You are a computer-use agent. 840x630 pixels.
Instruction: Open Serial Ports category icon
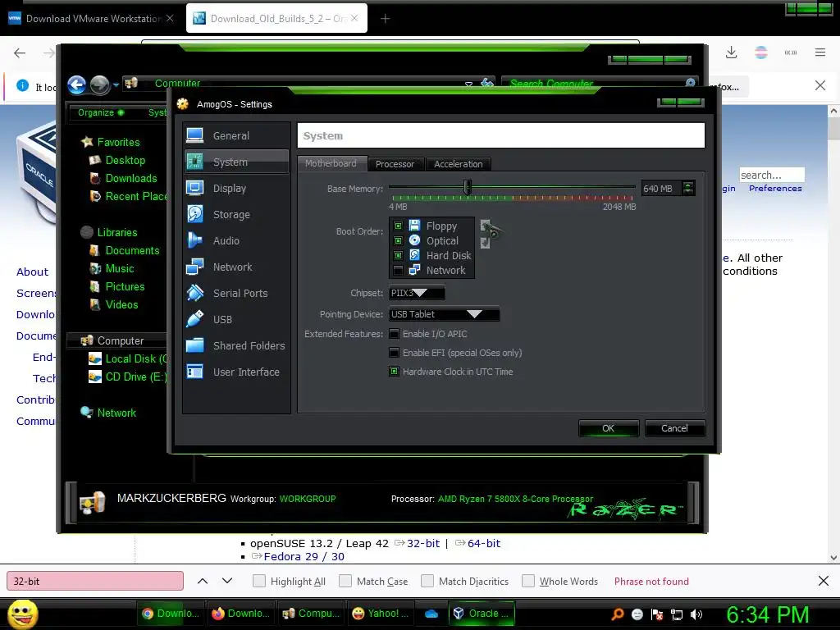click(x=194, y=293)
